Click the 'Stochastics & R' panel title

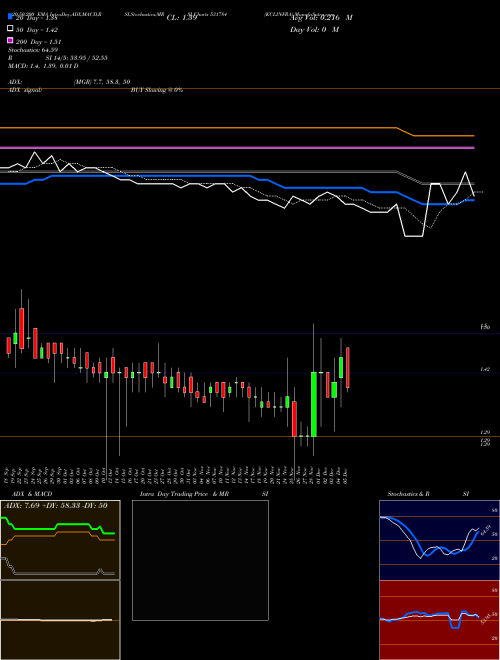click(408, 494)
